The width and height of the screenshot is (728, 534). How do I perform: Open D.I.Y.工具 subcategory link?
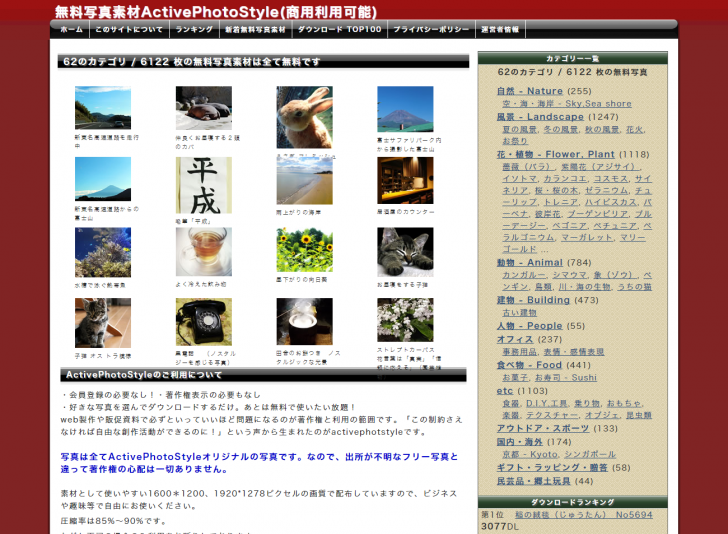point(546,404)
